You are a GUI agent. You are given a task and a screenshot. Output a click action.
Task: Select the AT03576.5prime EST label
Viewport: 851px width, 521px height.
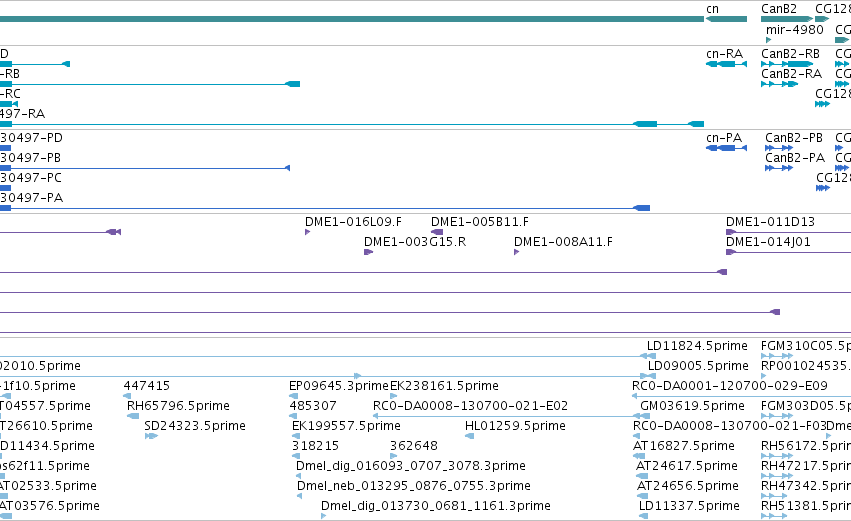(x=50, y=507)
